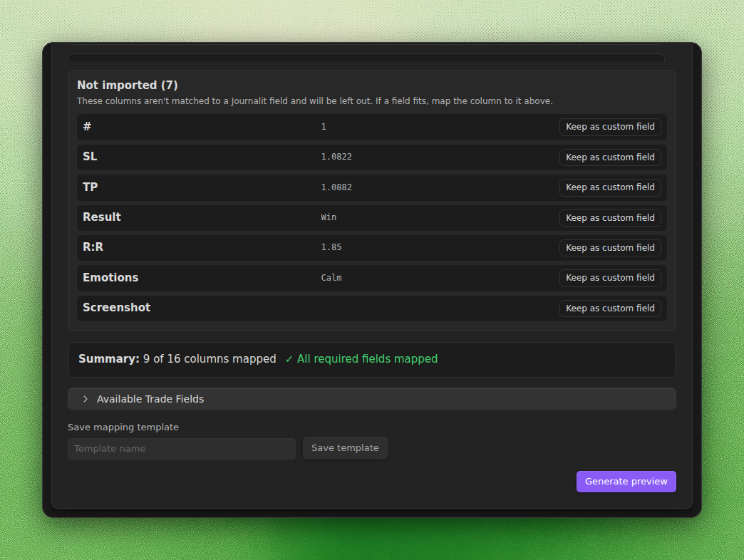Keep the Emotions column as custom field
Viewport: 744px width, 560px height.
(x=610, y=278)
